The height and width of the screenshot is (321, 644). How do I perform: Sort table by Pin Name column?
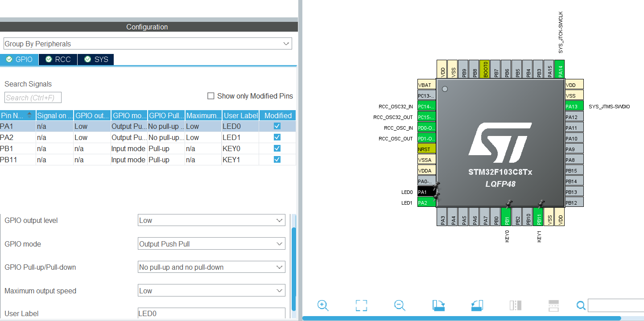click(x=18, y=115)
